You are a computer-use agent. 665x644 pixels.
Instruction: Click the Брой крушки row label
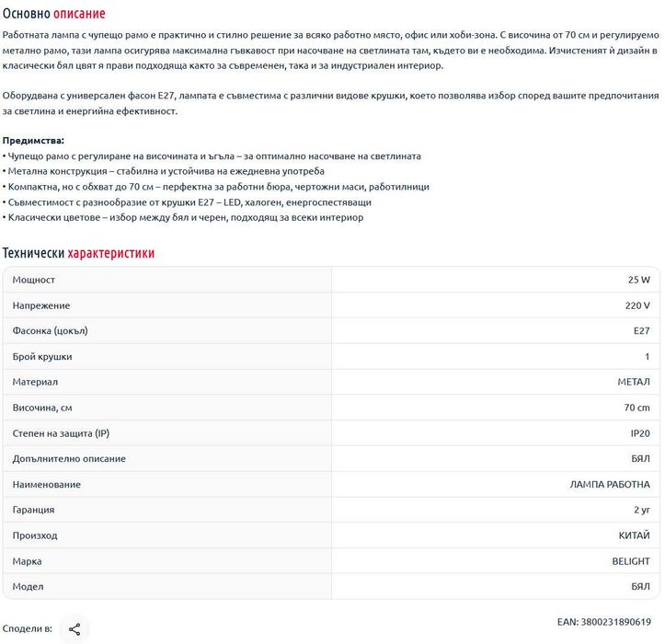(x=42, y=356)
